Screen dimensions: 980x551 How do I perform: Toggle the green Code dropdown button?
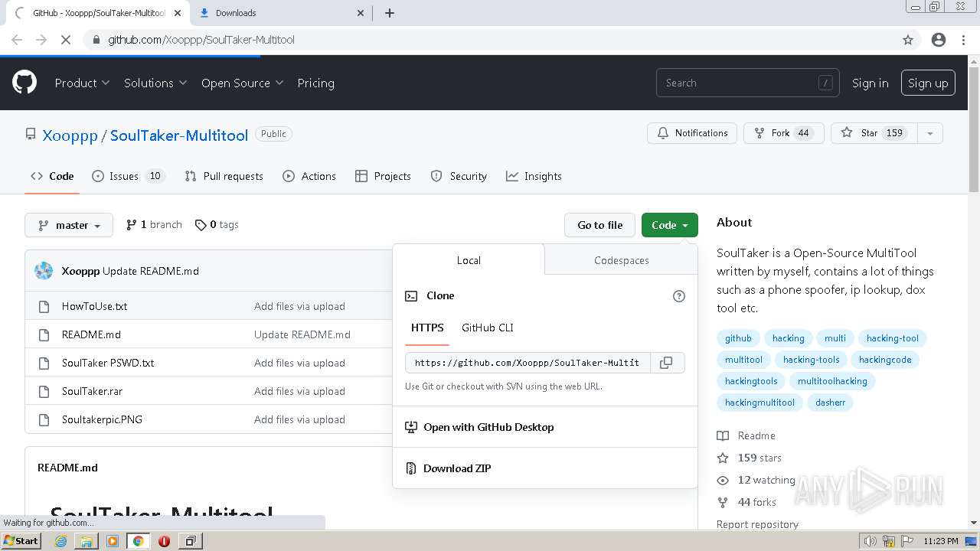[x=670, y=225]
